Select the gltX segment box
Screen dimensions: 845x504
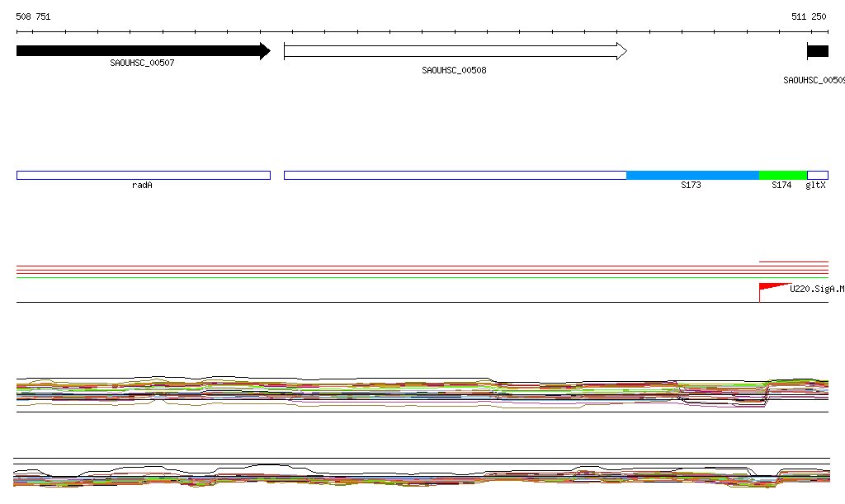(818, 176)
